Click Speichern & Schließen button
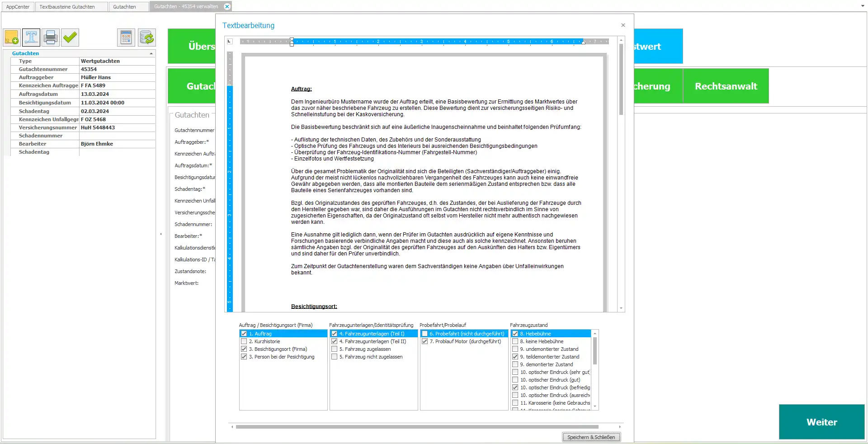868x444 pixels. (x=591, y=437)
